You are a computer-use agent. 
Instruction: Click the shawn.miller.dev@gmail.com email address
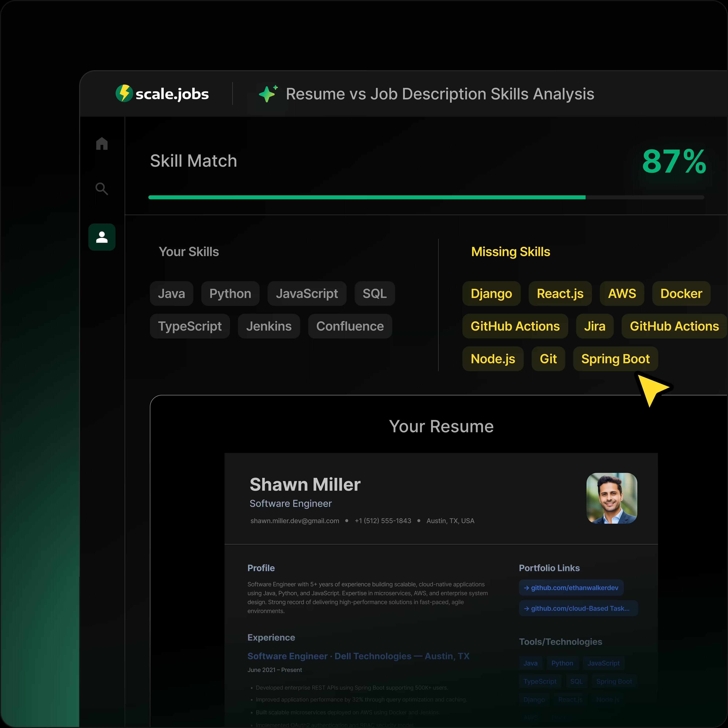295,521
